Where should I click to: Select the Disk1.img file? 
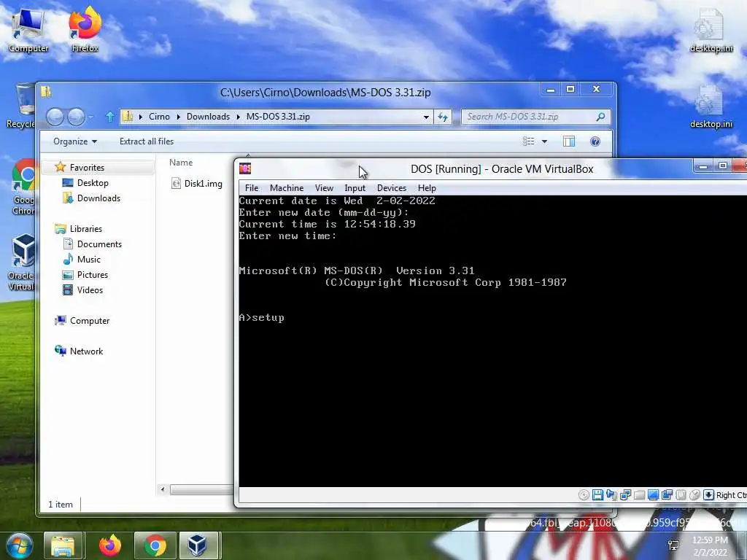tap(197, 183)
